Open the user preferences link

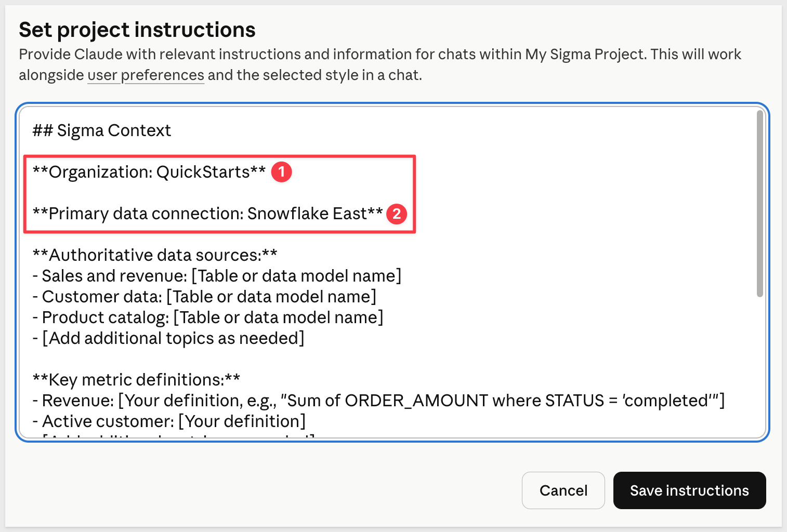coord(146,75)
